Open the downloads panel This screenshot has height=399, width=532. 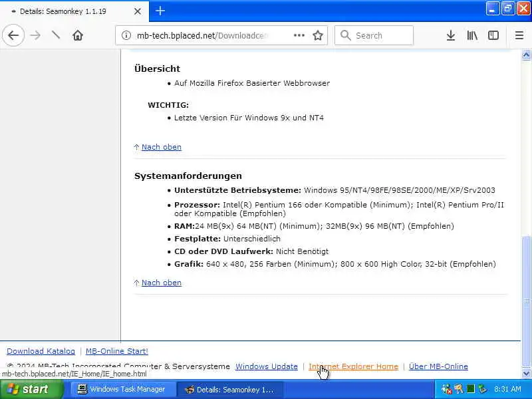coord(451,35)
